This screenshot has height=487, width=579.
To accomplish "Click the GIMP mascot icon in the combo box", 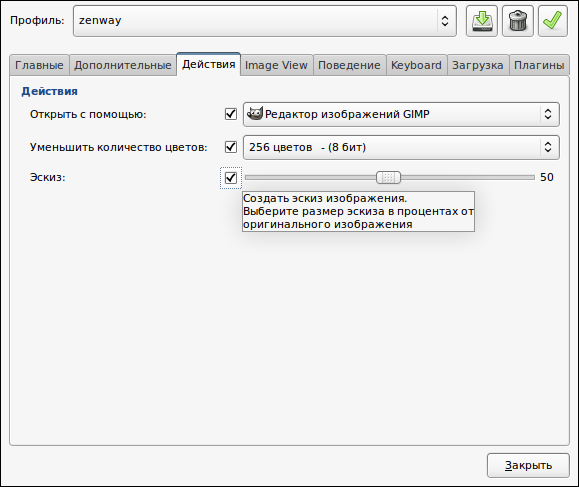I will (255, 114).
